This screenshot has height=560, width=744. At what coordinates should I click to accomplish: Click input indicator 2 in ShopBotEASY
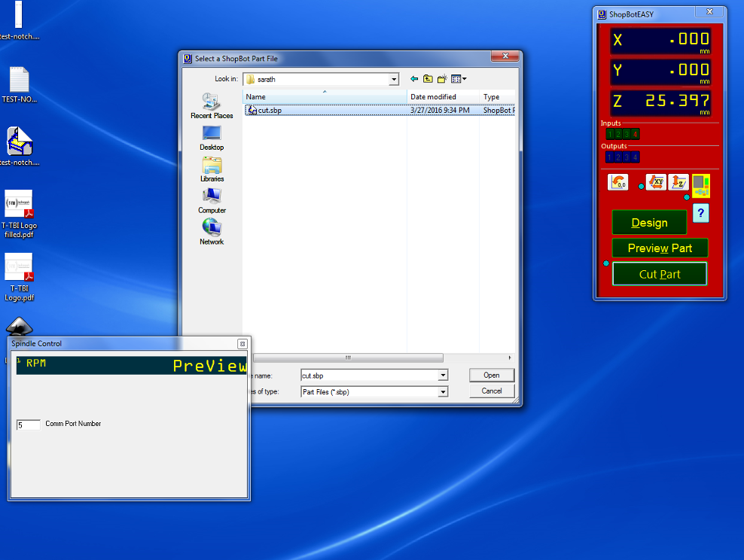[618, 134]
